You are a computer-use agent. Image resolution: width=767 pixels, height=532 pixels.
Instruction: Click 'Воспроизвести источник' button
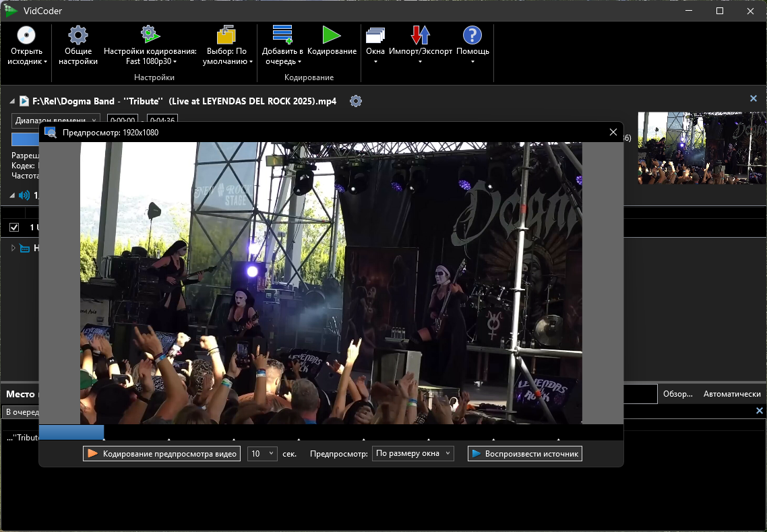(x=525, y=454)
